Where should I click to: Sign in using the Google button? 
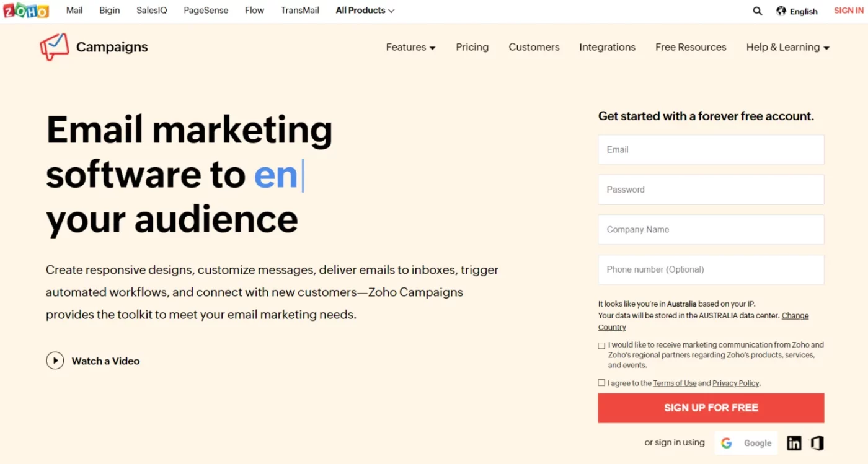(746, 443)
